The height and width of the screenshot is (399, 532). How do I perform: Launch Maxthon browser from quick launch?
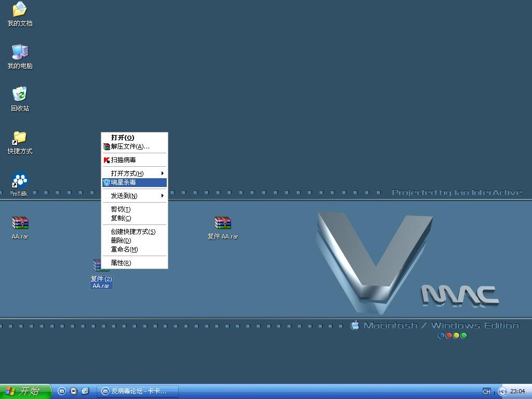[x=62, y=391]
